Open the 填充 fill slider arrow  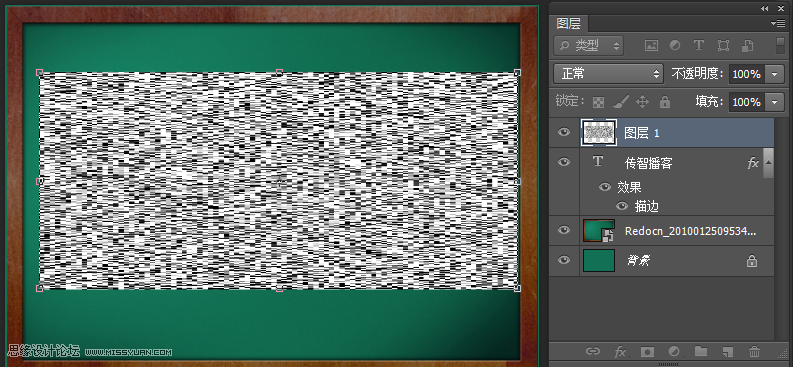click(775, 102)
